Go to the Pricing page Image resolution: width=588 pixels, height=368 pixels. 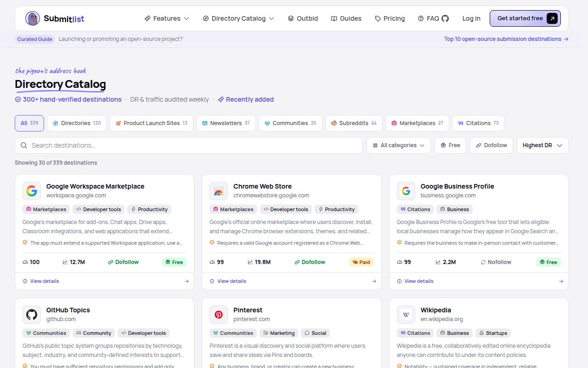point(390,18)
